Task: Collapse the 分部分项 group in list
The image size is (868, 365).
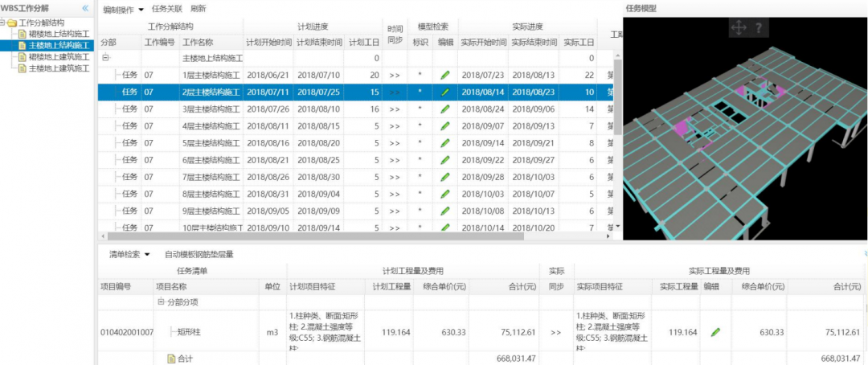Action: (x=160, y=302)
